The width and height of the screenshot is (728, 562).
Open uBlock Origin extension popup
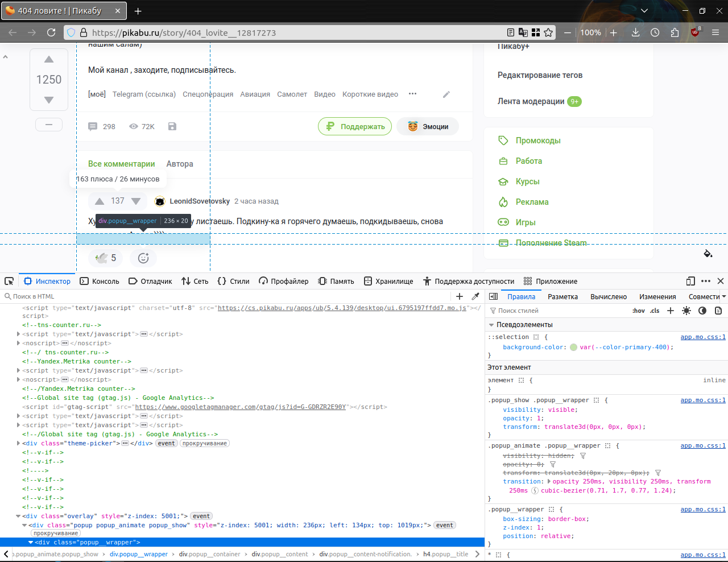(695, 32)
